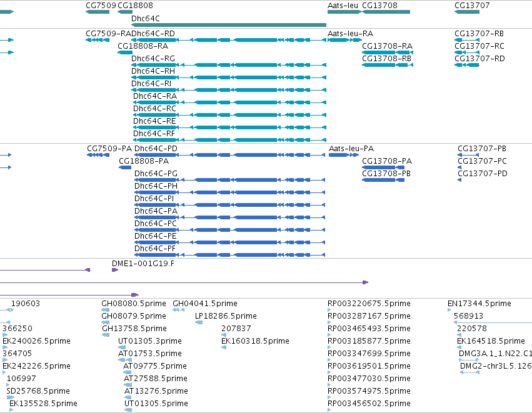Click protein Dhc64C-PA
The width and height of the screenshot is (532, 413).
(x=229, y=217)
